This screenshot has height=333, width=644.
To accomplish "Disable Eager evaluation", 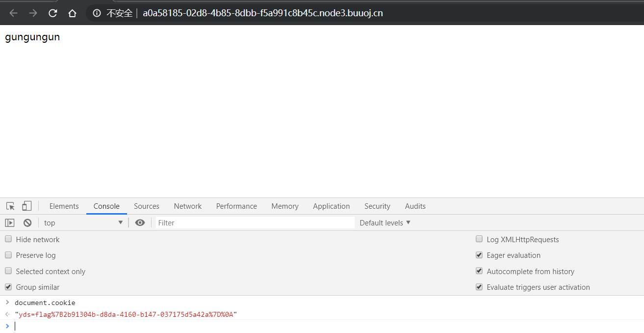I will tap(479, 255).
